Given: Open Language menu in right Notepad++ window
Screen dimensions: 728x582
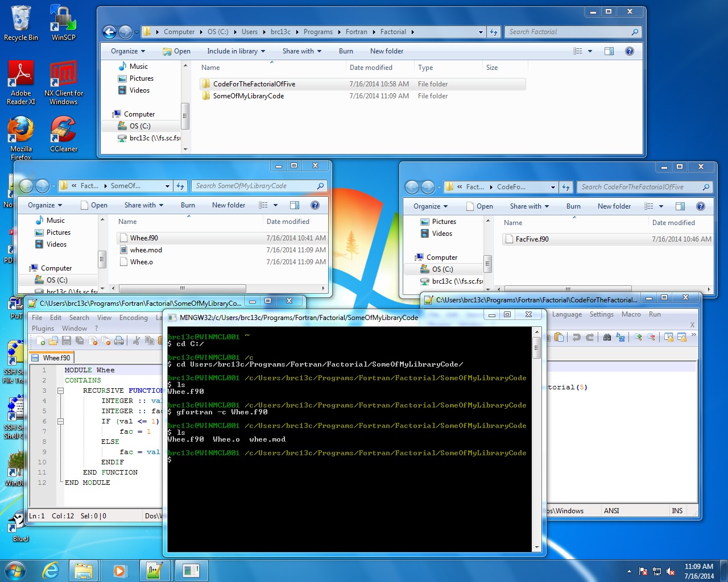Looking at the screenshot, I should [x=567, y=314].
